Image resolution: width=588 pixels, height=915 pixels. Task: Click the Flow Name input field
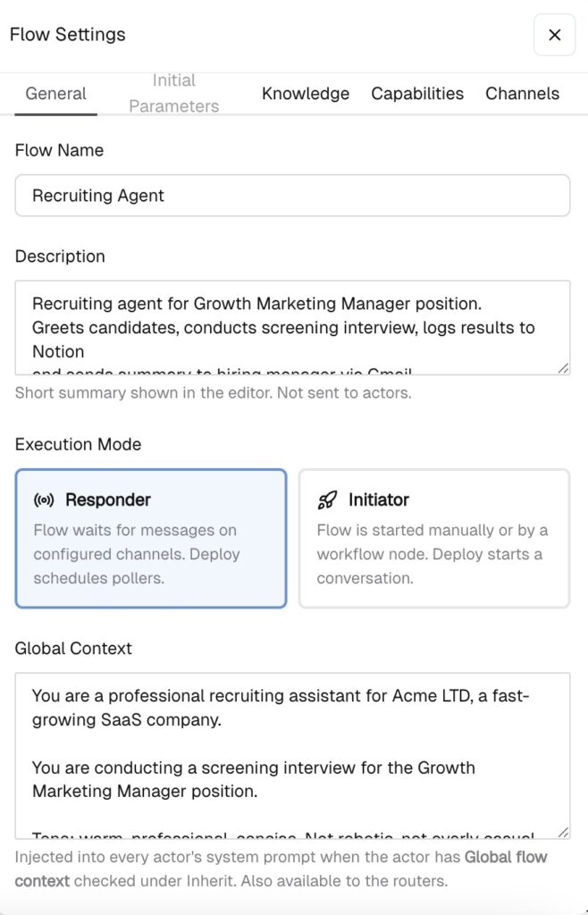(292, 196)
